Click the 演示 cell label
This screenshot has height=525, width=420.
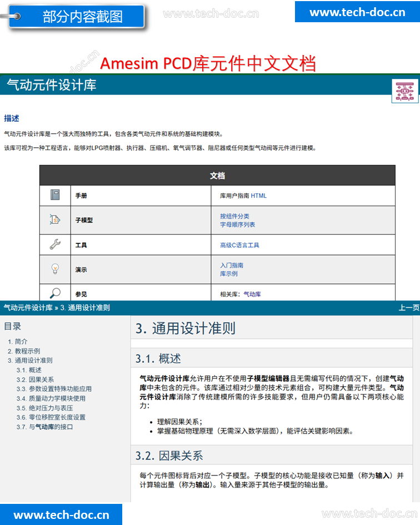[x=81, y=269]
